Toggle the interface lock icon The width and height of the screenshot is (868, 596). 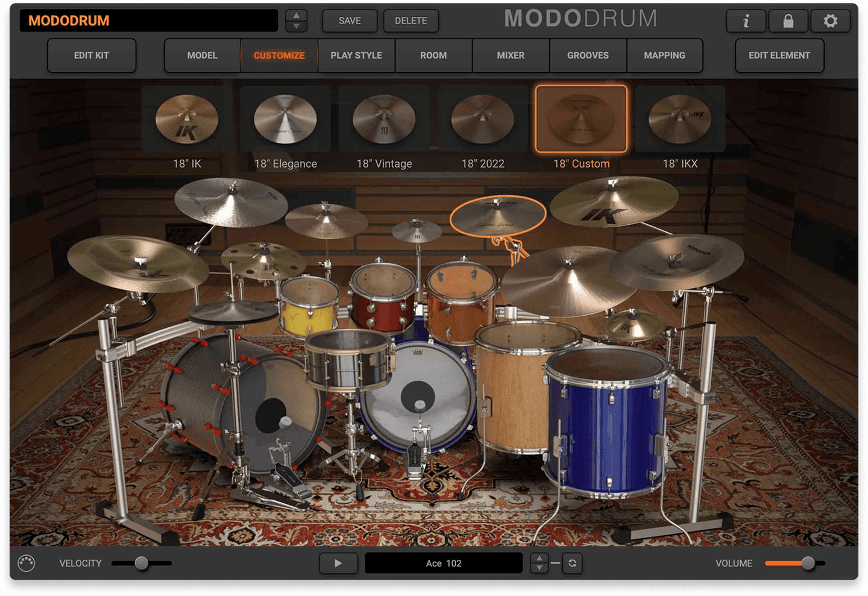[x=788, y=20]
